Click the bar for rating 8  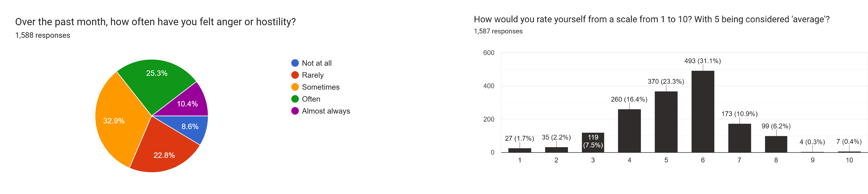(776, 144)
